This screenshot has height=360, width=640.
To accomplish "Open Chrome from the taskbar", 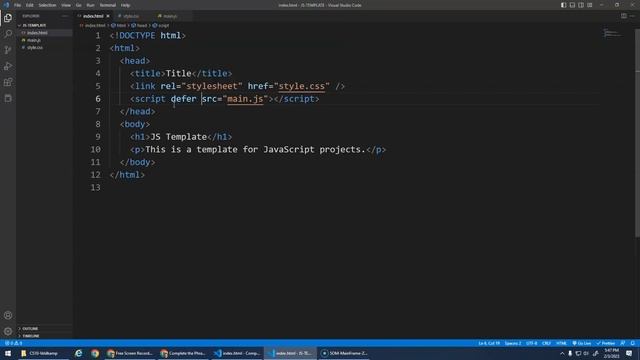I will point(95,353).
